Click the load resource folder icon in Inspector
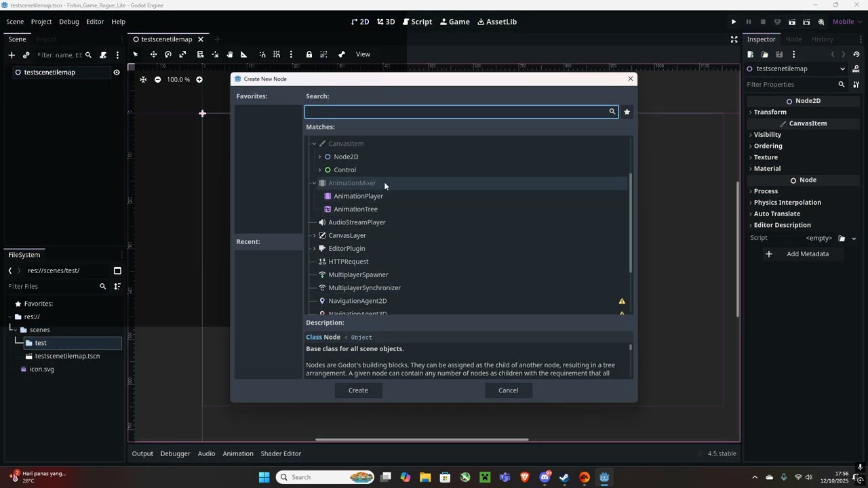 [765, 54]
